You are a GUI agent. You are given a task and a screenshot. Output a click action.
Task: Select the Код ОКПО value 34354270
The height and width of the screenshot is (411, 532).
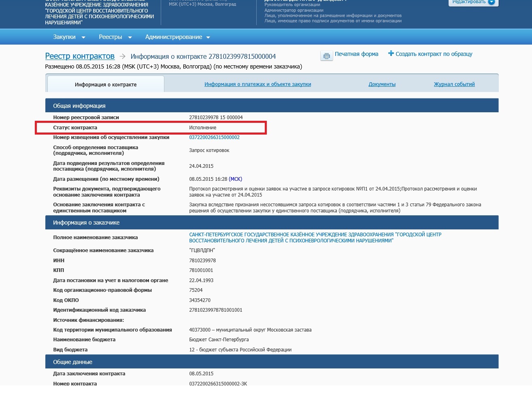point(200,300)
